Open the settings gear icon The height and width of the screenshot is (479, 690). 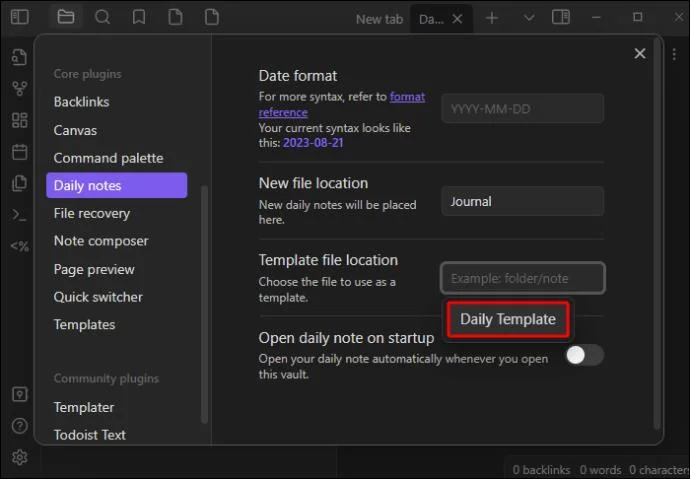[x=19, y=457]
